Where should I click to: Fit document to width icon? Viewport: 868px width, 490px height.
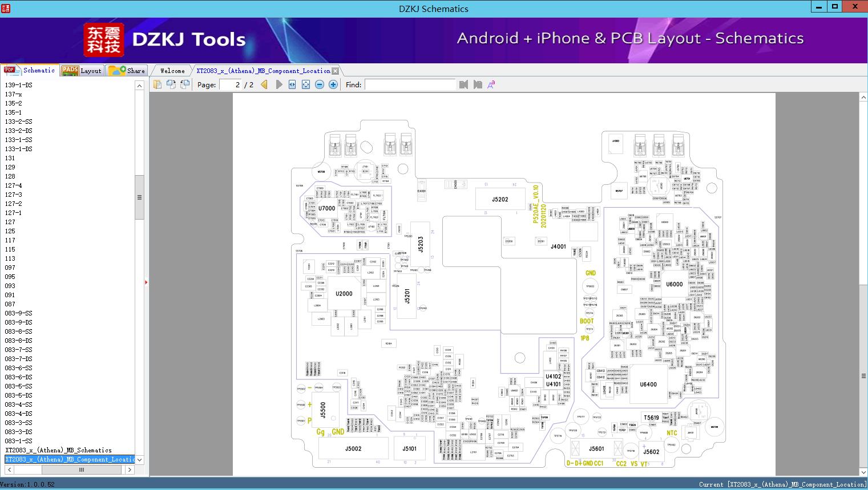(x=292, y=84)
